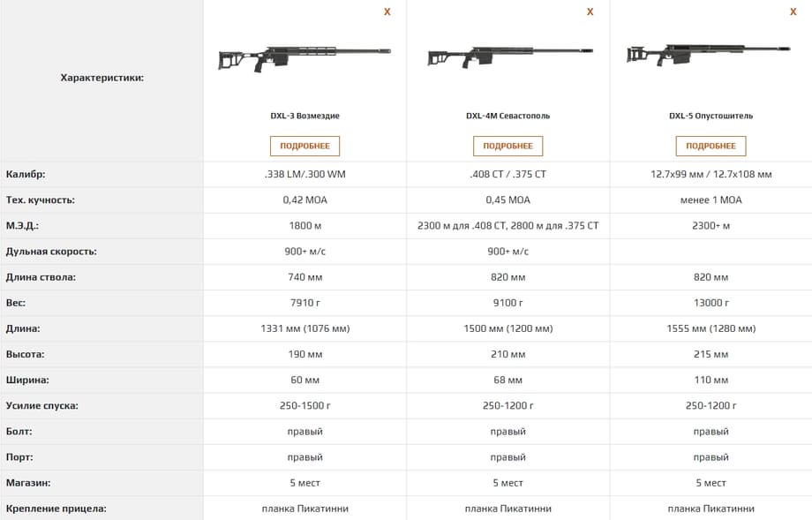
Task: Open ПОДРОБНЕЕ details for DXL-5 Опустошитель
Action: tap(710, 146)
